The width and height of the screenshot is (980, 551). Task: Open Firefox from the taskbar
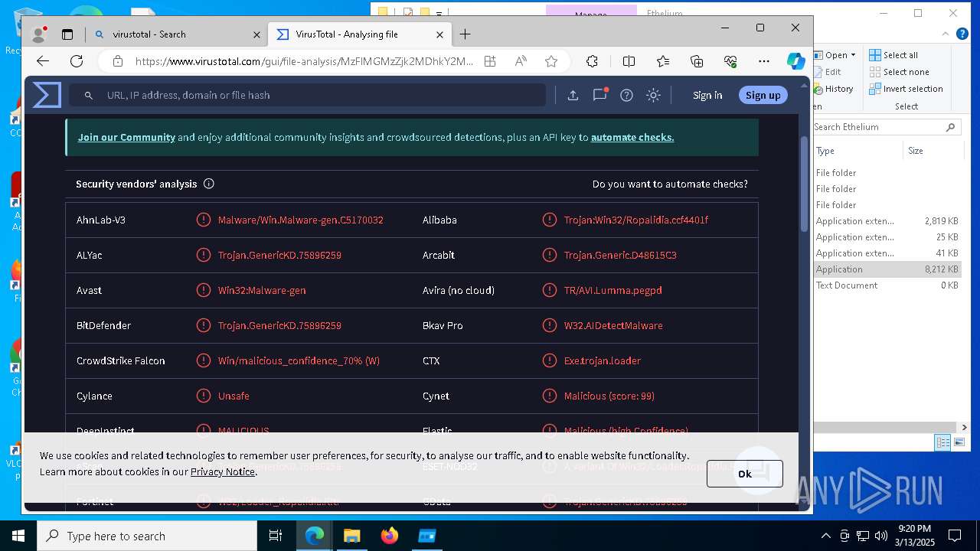tap(390, 536)
